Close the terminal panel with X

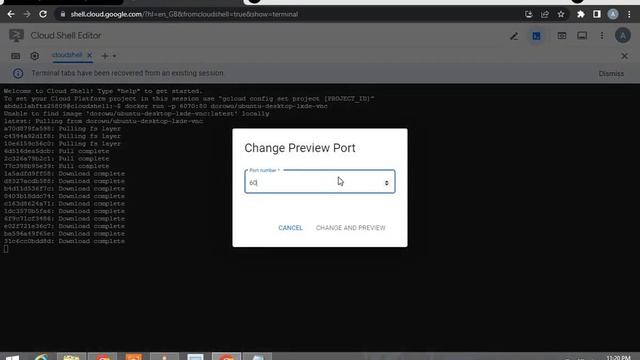[624, 56]
